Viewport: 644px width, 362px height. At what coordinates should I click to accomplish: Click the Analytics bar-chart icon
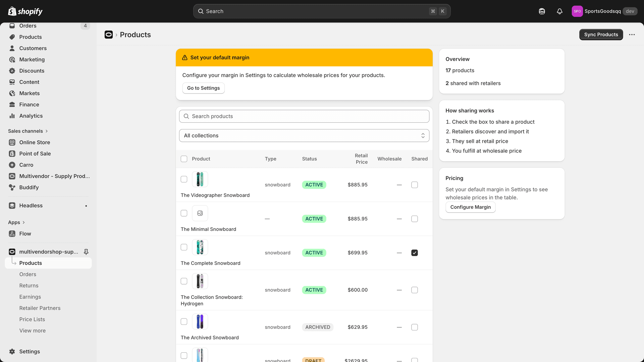tap(12, 116)
